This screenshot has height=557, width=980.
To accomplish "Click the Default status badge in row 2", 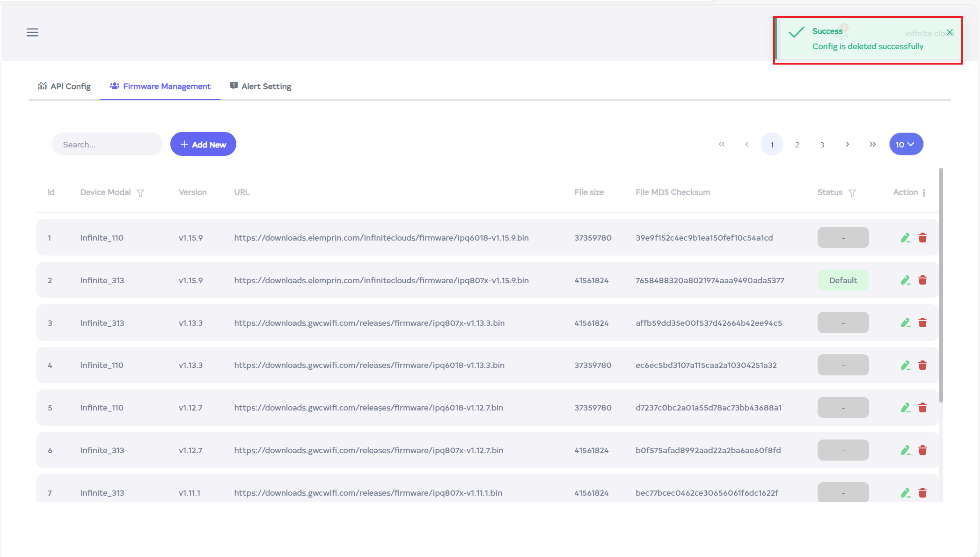I will pos(843,280).
